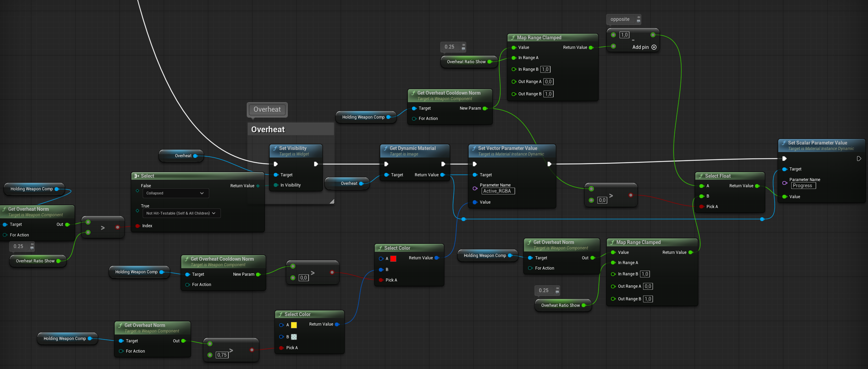Click Select Float Pick A pin
This screenshot has height=369, width=868.
point(701,207)
